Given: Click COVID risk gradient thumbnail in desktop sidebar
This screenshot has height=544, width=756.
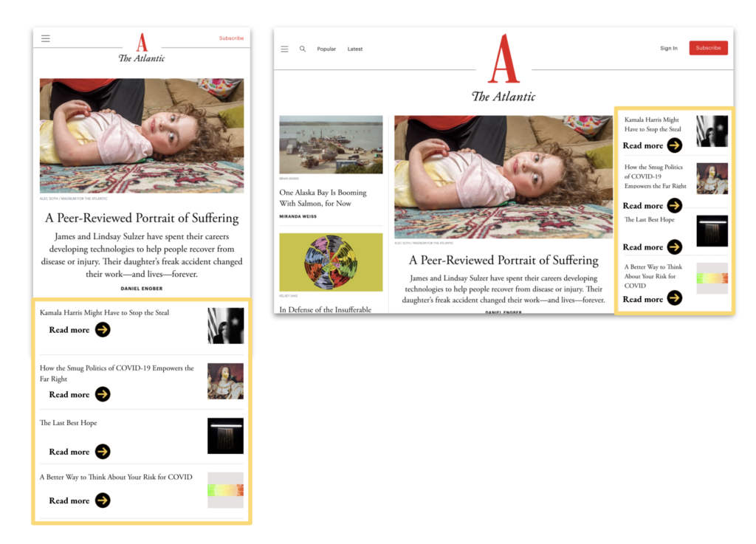Looking at the screenshot, I should [712, 278].
